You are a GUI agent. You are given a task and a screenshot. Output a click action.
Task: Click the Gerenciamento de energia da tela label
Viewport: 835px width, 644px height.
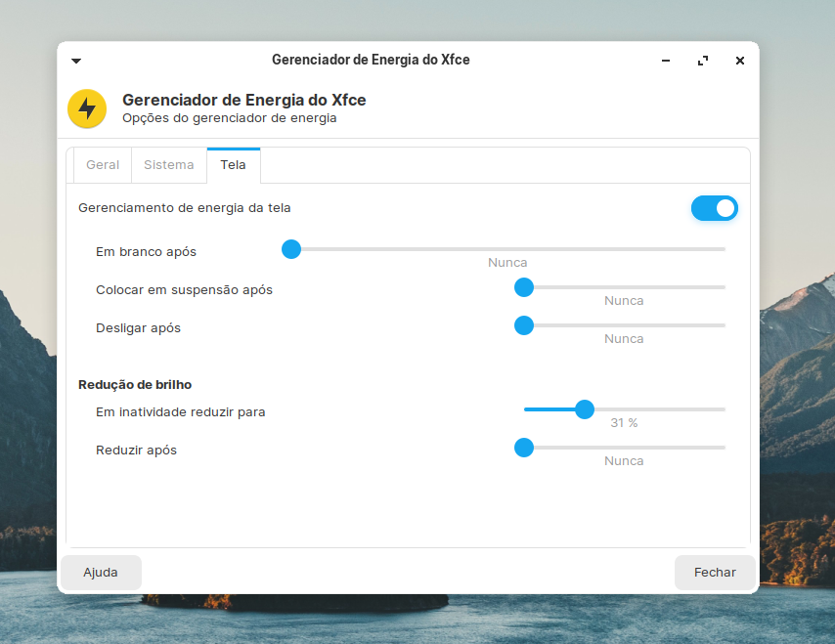pyautogui.click(x=184, y=208)
